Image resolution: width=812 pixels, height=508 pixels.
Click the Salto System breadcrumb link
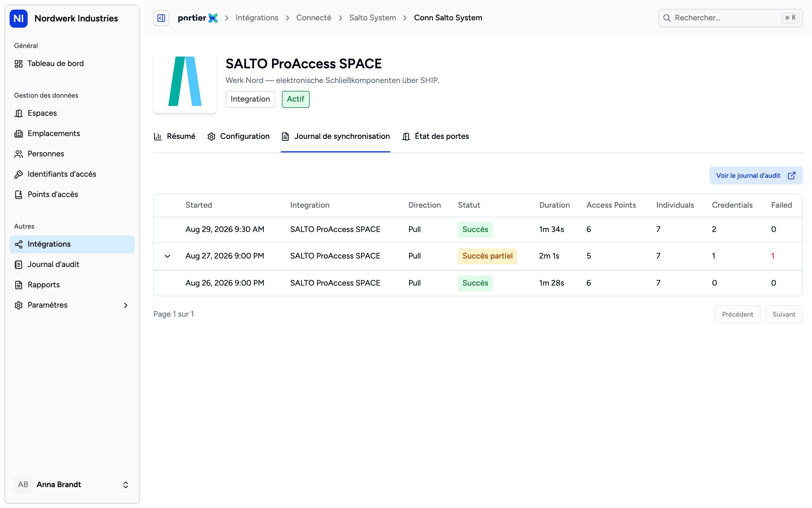coord(372,18)
